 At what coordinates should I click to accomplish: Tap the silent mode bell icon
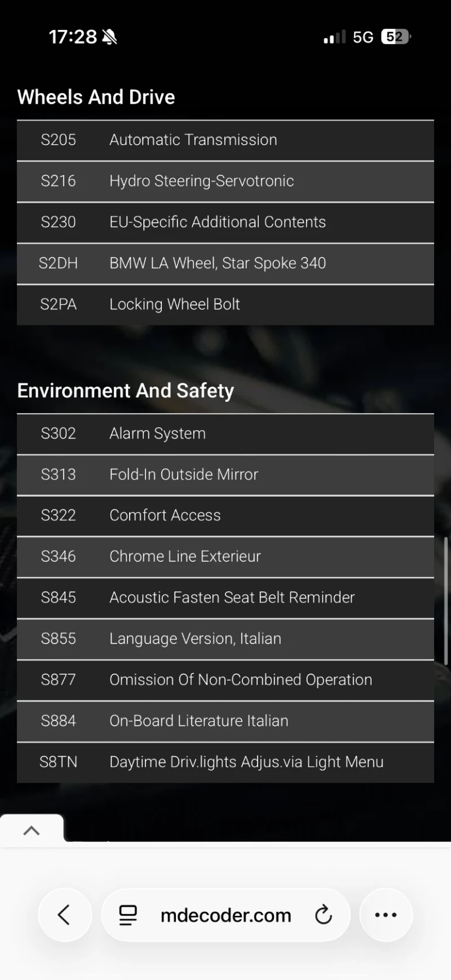point(109,37)
